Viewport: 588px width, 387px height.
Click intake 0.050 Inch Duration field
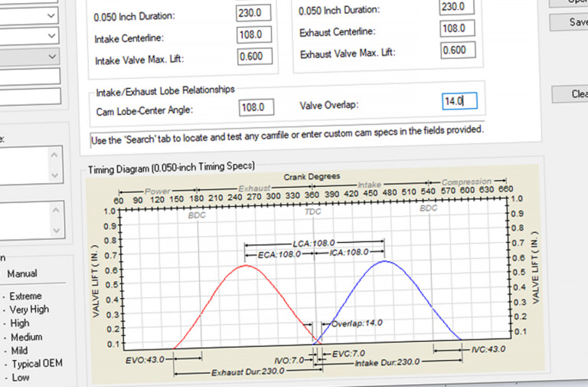pos(254,13)
